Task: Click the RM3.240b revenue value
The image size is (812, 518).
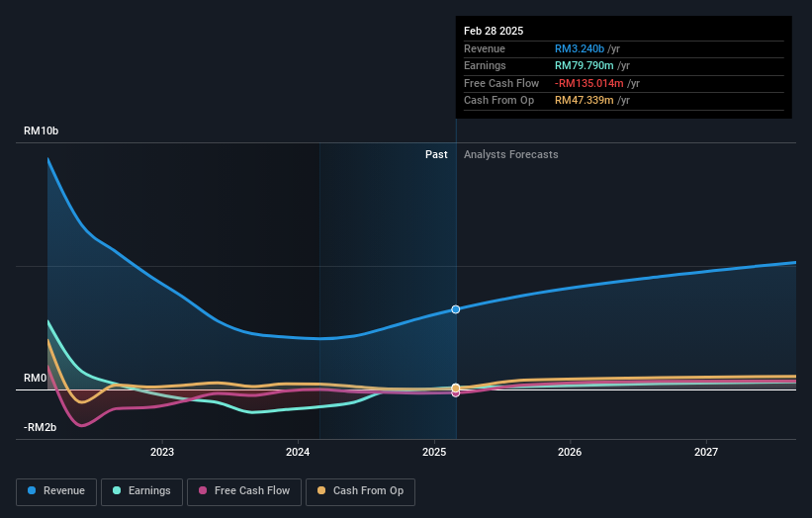Action: coord(580,48)
